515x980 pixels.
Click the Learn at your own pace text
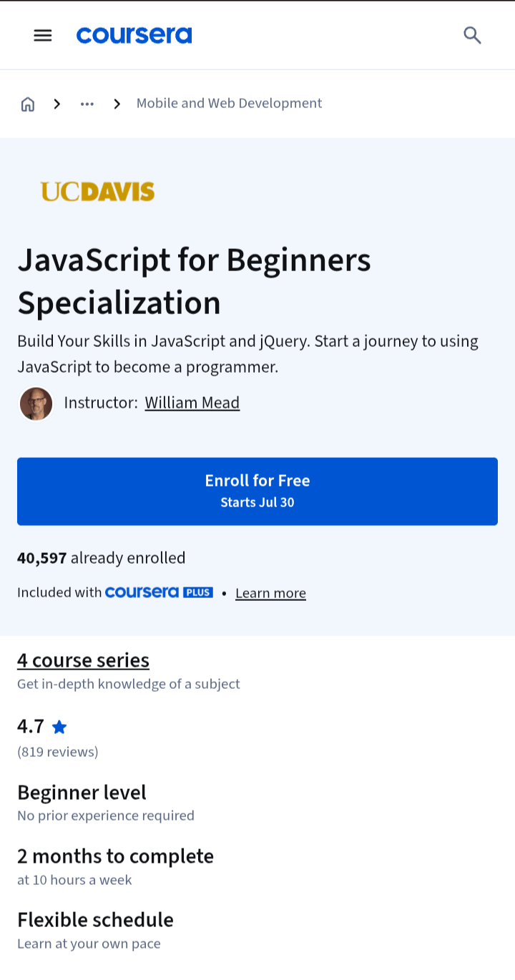pyautogui.click(x=89, y=944)
